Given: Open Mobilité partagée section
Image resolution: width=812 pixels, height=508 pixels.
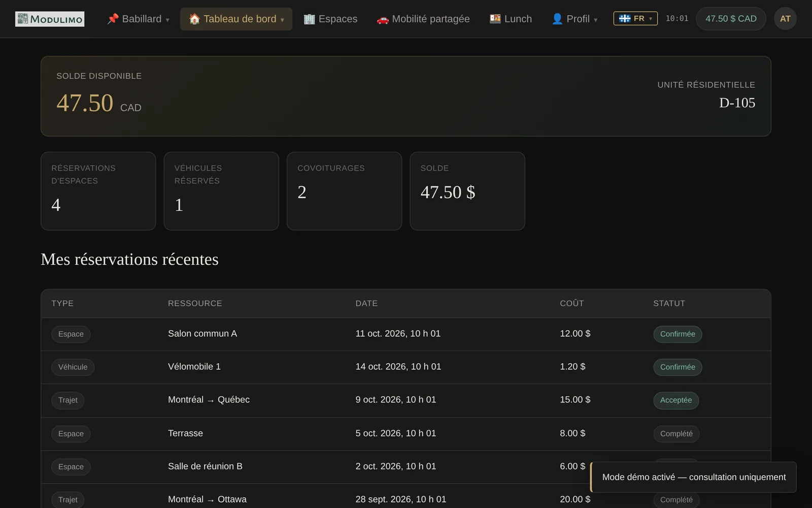Looking at the screenshot, I should click(x=423, y=19).
